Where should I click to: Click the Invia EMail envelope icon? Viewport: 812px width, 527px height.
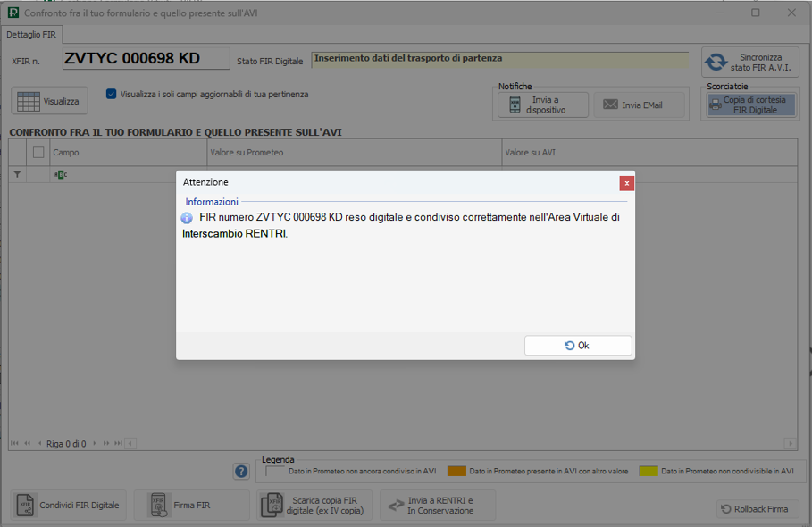click(610, 105)
